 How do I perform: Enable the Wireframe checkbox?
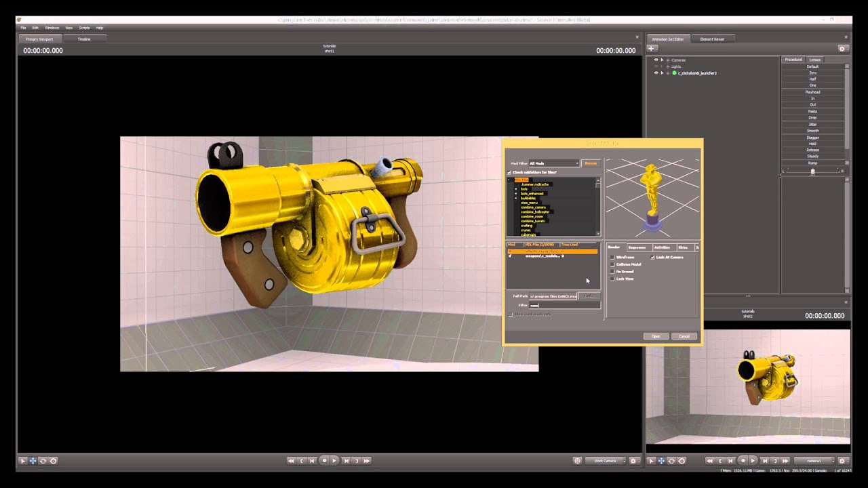(x=612, y=257)
